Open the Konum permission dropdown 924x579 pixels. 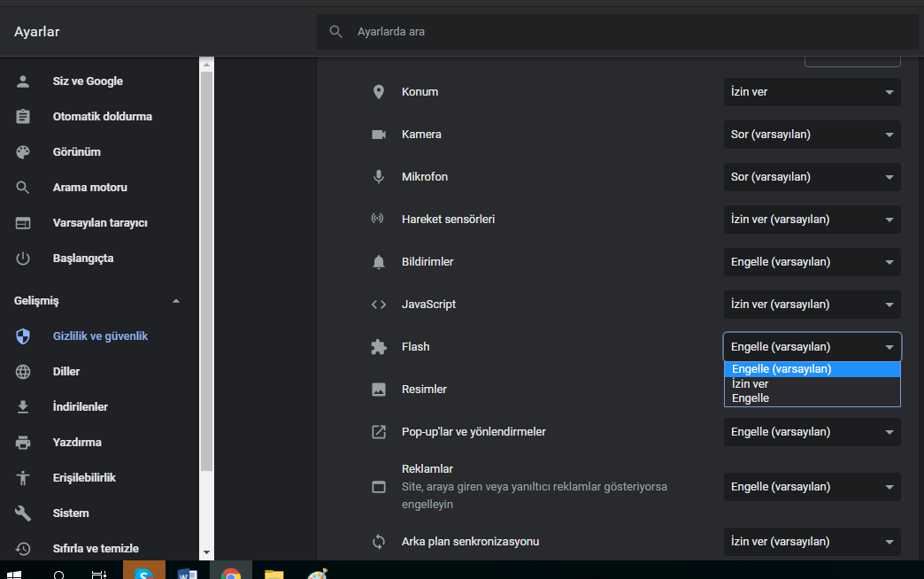[812, 91]
